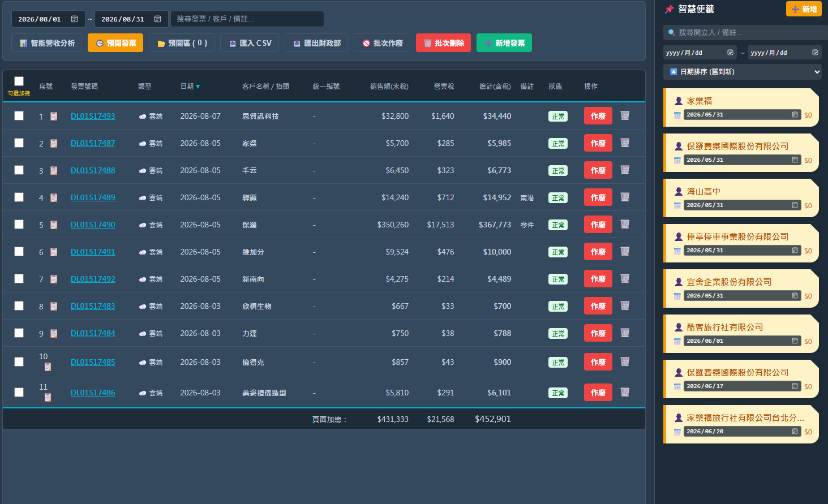Viewport: 828px width, 504px height.
Task: Expand the 日期排序 sort dropdown
Action: (x=743, y=72)
